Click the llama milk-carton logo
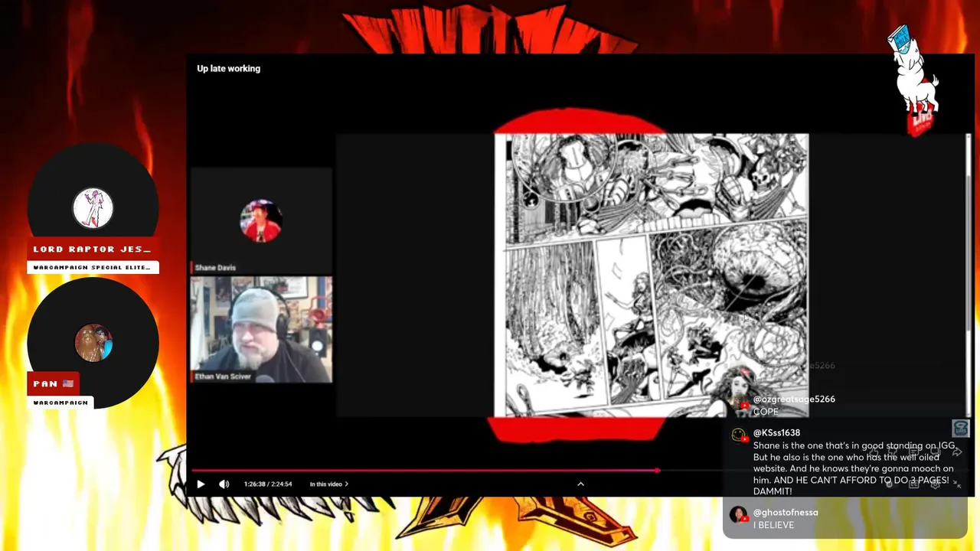This screenshot has height=551, width=980. pos(914,83)
